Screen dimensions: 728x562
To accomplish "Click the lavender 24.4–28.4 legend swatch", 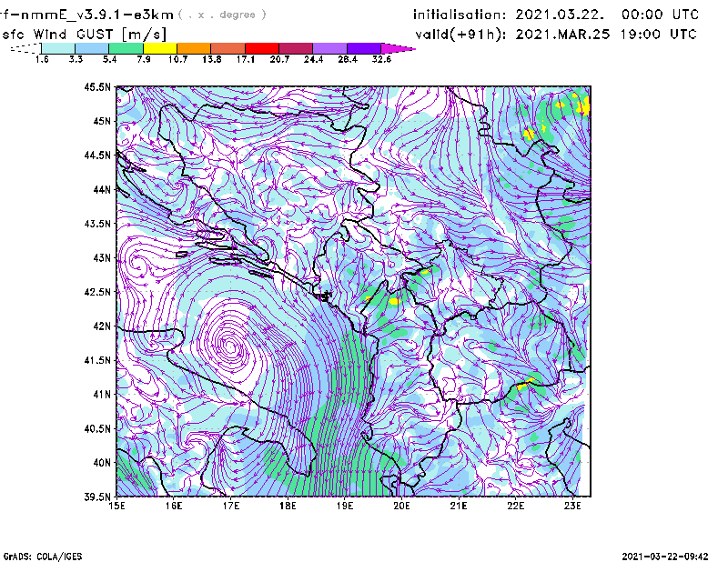I will (329, 48).
